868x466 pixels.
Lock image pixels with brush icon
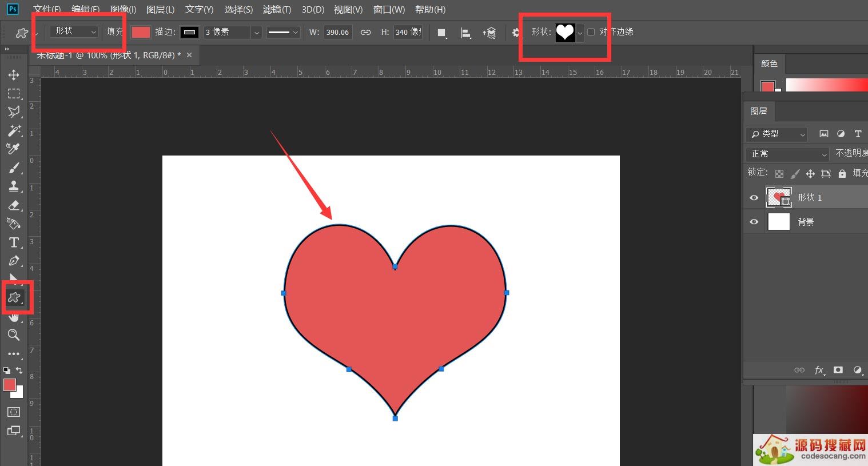click(x=795, y=173)
